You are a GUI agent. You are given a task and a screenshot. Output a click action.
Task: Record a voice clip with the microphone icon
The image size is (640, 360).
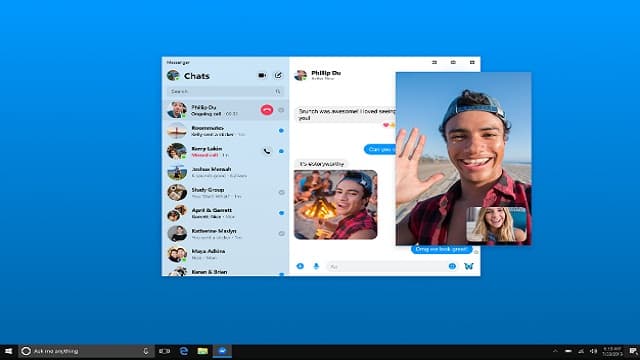[316, 266]
